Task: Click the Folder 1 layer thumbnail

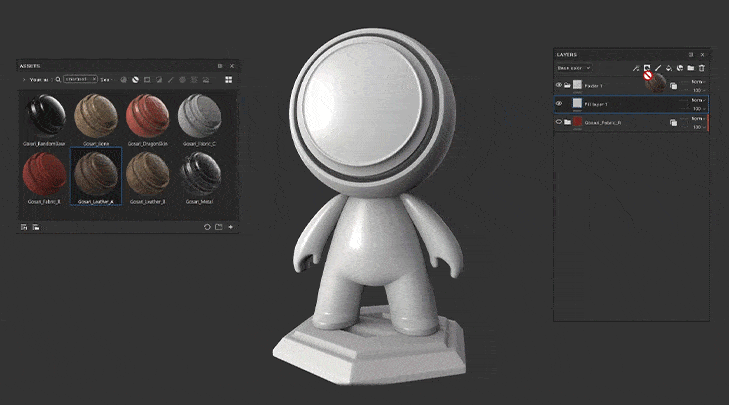Action: coord(577,85)
